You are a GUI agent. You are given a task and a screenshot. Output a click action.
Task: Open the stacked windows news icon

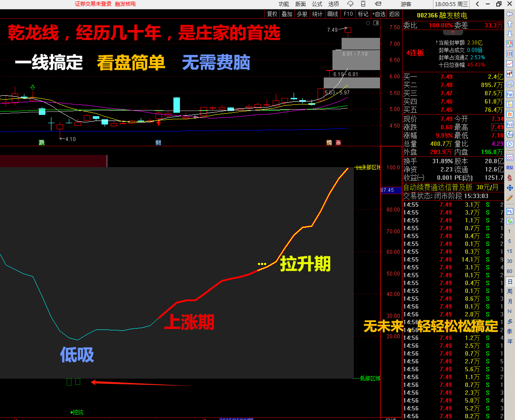(x=509, y=84)
